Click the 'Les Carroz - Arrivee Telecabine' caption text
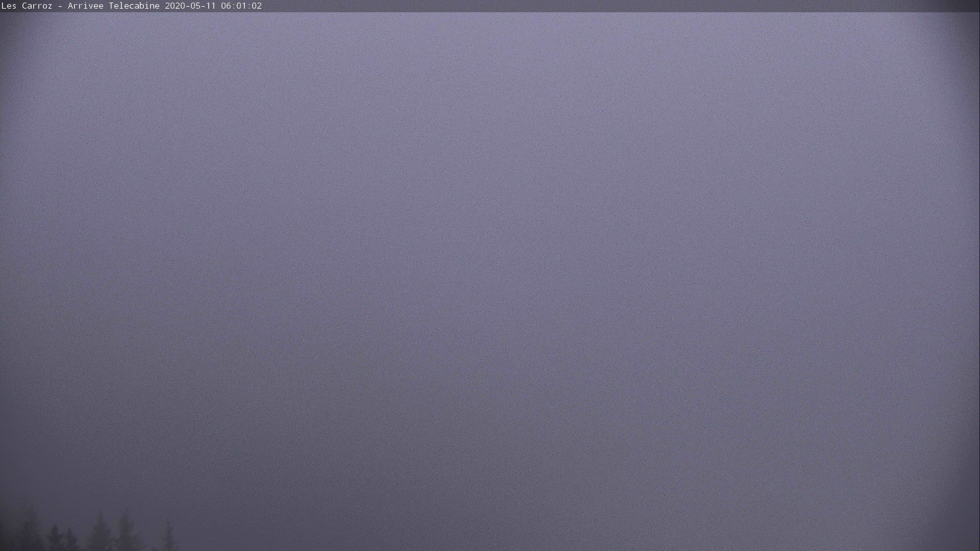 [81, 6]
